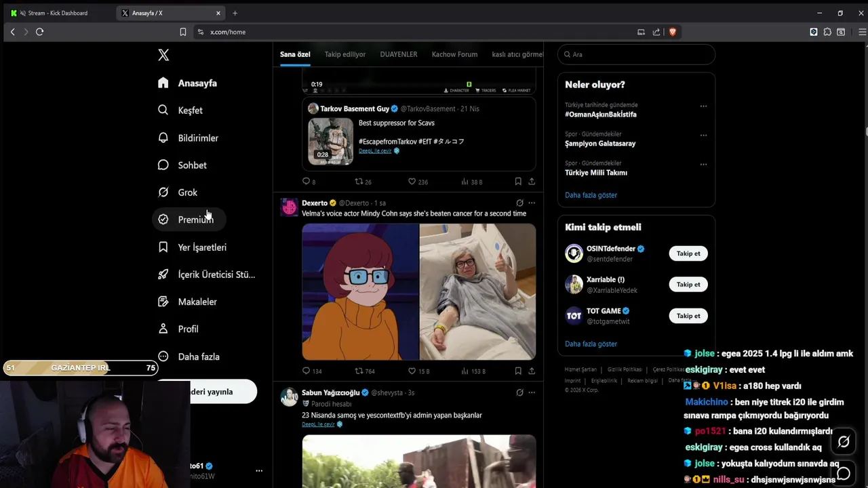Viewport: 868px width, 488px height.
Task: Open Dexerto profile avatar
Action: pos(290,207)
